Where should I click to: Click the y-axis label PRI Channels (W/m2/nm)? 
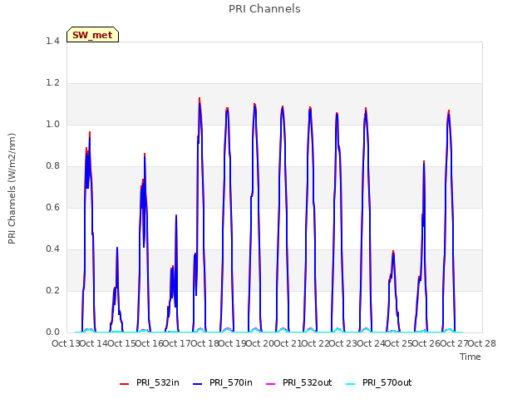[12, 189]
